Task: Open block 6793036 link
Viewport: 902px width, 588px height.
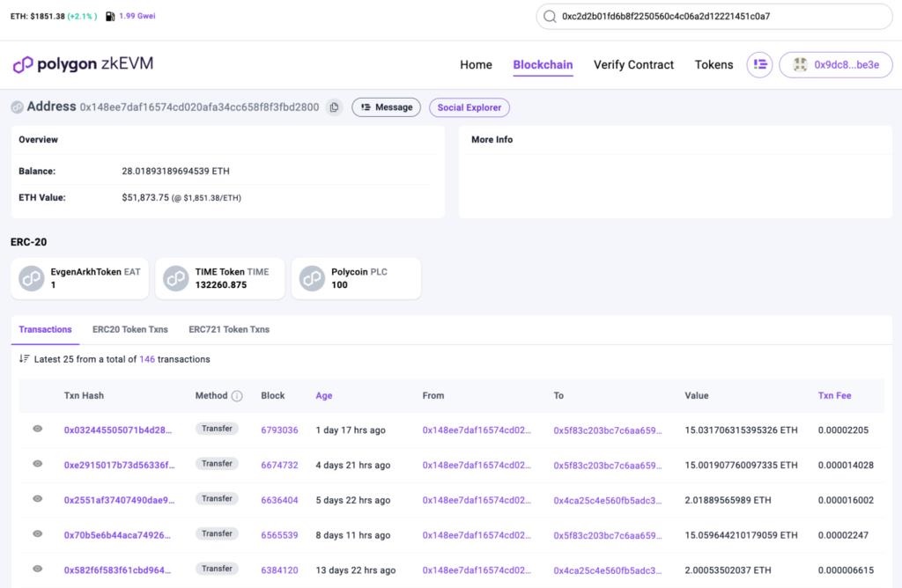Action: point(279,430)
